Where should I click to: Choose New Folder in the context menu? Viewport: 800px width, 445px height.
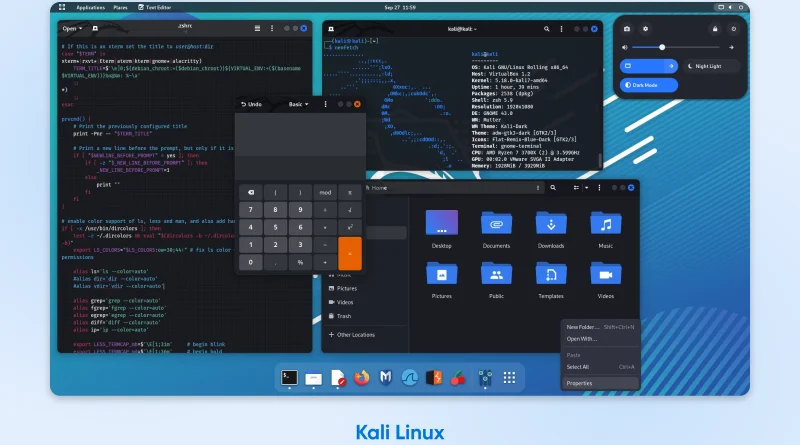[583, 327]
